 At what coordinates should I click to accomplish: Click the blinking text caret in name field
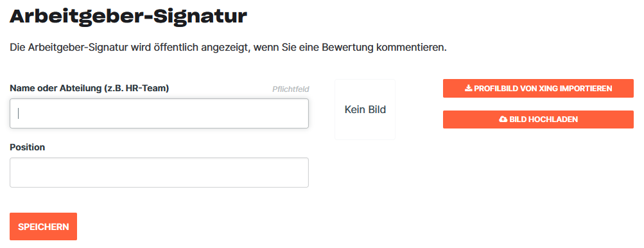pyautogui.click(x=19, y=113)
